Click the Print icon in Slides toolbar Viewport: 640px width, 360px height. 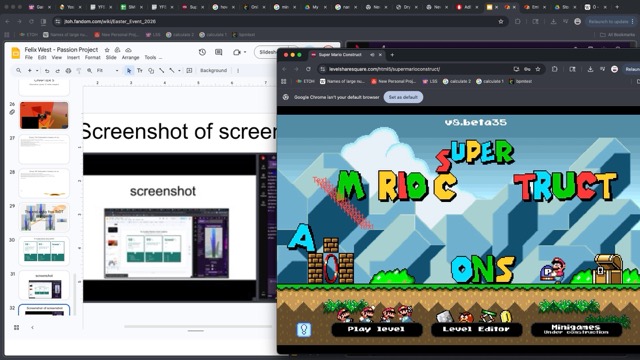coord(68,71)
